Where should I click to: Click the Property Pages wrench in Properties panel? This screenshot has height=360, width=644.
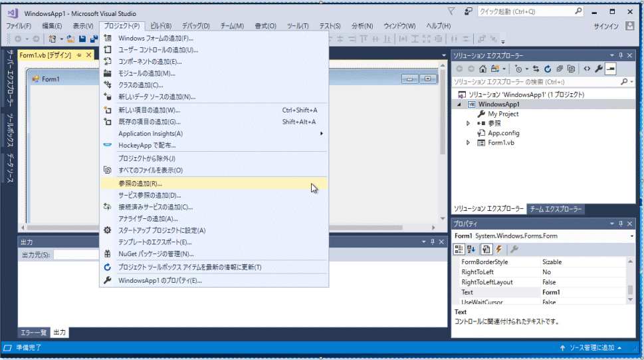click(514, 249)
